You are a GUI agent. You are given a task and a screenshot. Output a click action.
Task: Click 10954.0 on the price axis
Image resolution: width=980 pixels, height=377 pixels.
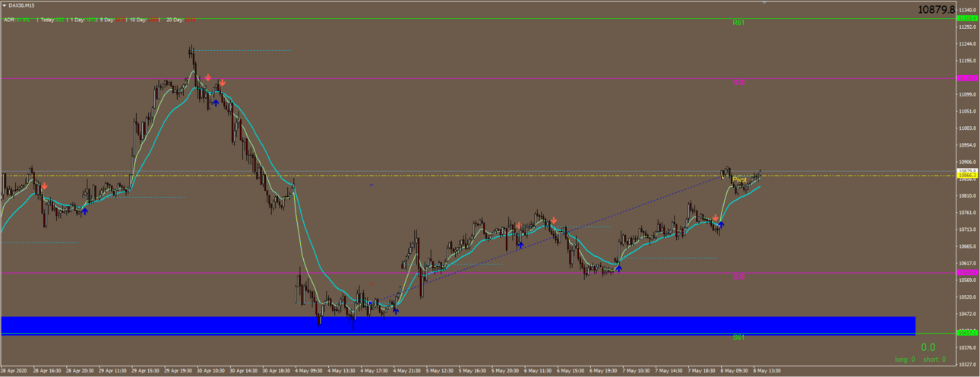(968, 145)
